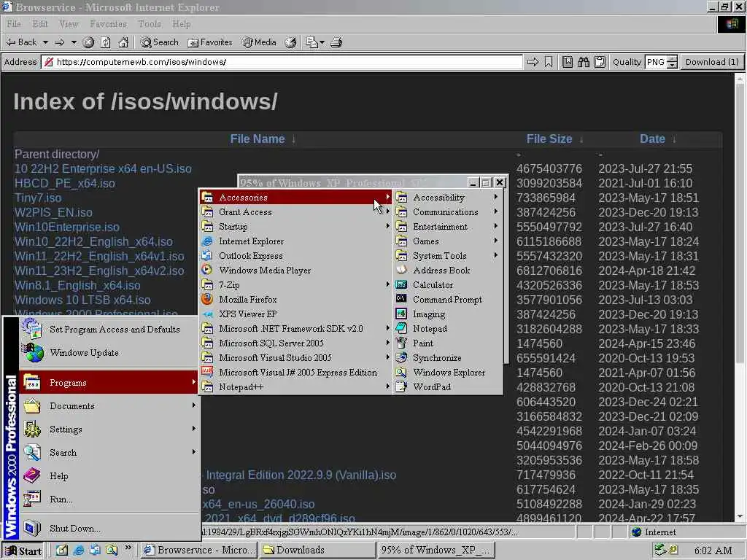Open the File menu

[14, 24]
